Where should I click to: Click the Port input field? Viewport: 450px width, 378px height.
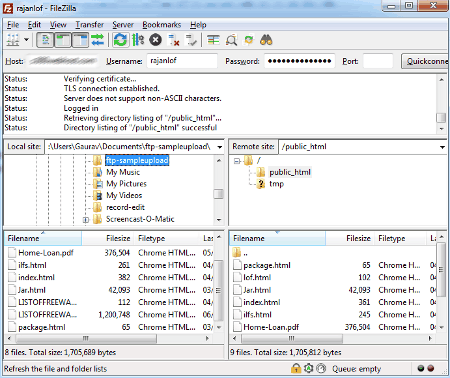pyautogui.click(x=378, y=61)
